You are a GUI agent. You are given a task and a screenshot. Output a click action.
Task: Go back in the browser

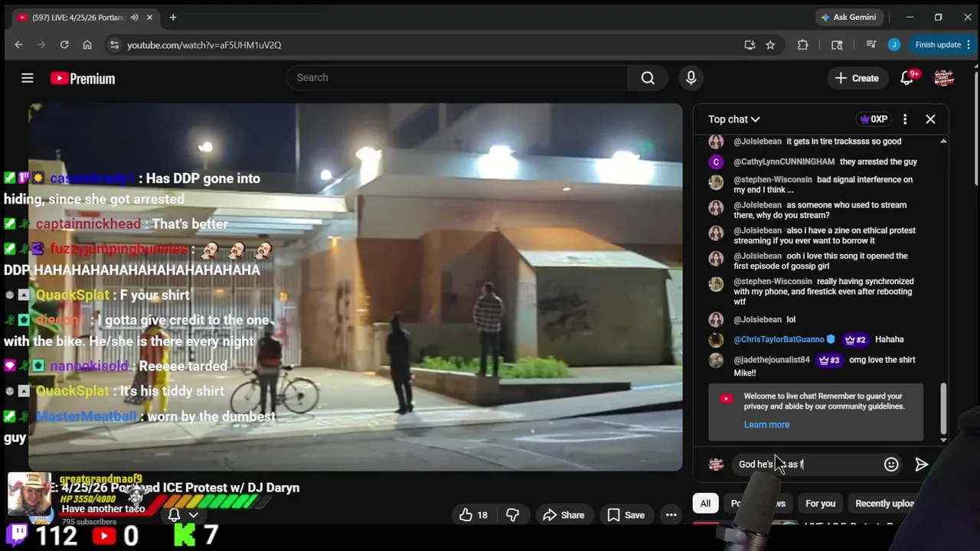tap(18, 45)
